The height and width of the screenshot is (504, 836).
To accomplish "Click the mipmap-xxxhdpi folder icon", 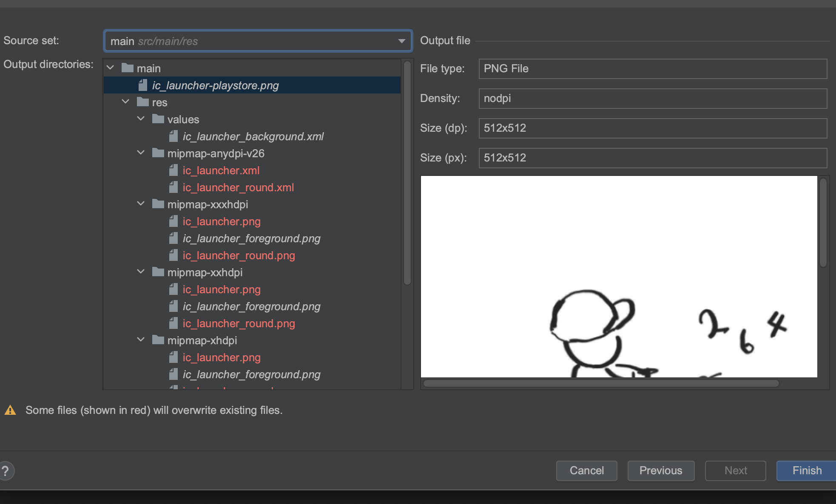I will [158, 204].
